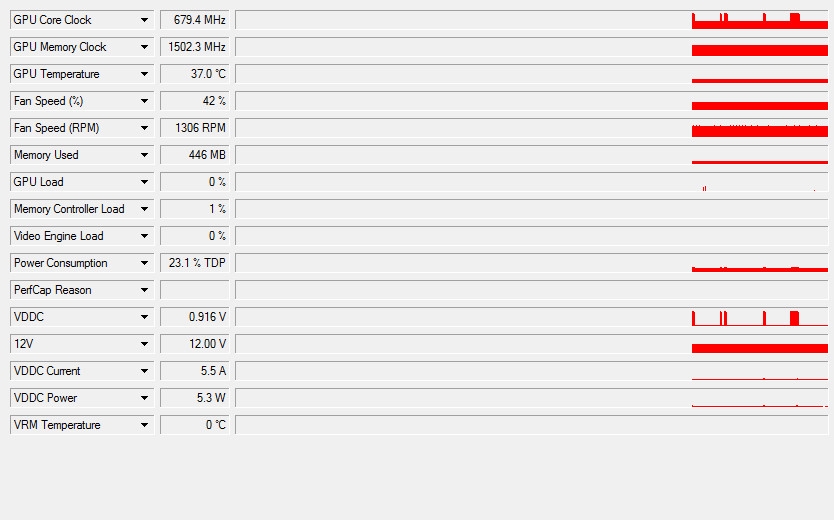Viewport: 834px width, 520px height.
Task: Open the GPU Temperature sensor dropdown
Action: [145, 74]
